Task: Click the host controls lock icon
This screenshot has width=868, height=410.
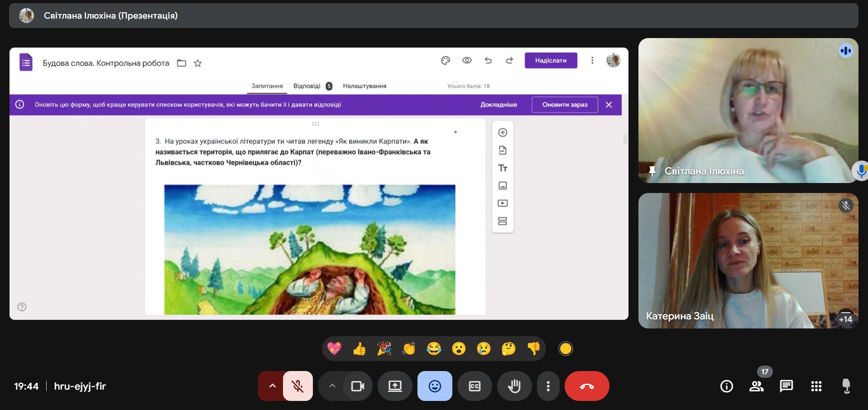Action: pyautogui.click(x=846, y=386)
